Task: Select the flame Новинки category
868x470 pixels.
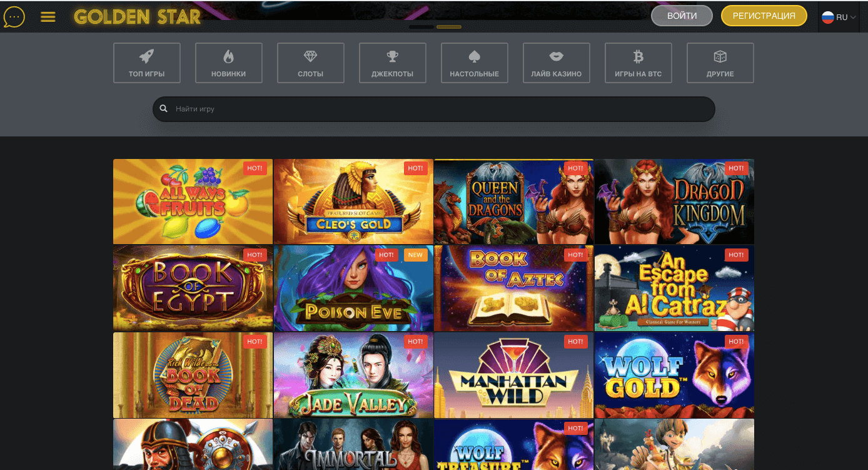Action: (x=229, y=63)
